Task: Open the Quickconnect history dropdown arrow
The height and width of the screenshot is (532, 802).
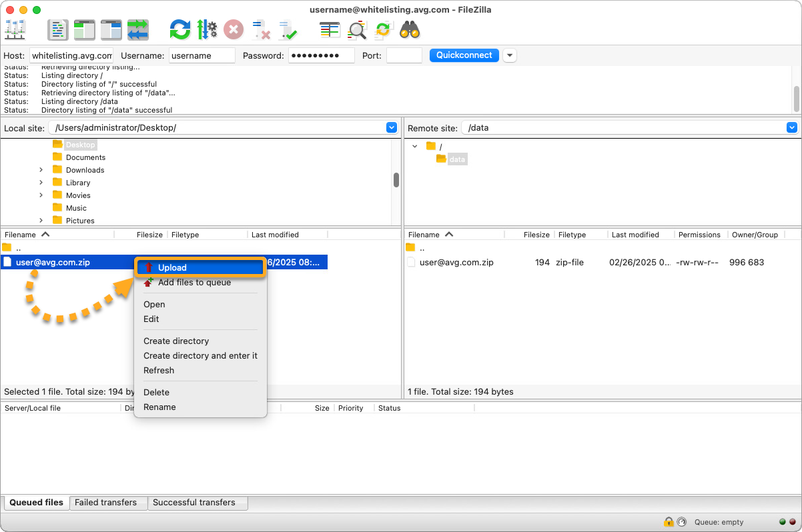Action: click(510, 55)
